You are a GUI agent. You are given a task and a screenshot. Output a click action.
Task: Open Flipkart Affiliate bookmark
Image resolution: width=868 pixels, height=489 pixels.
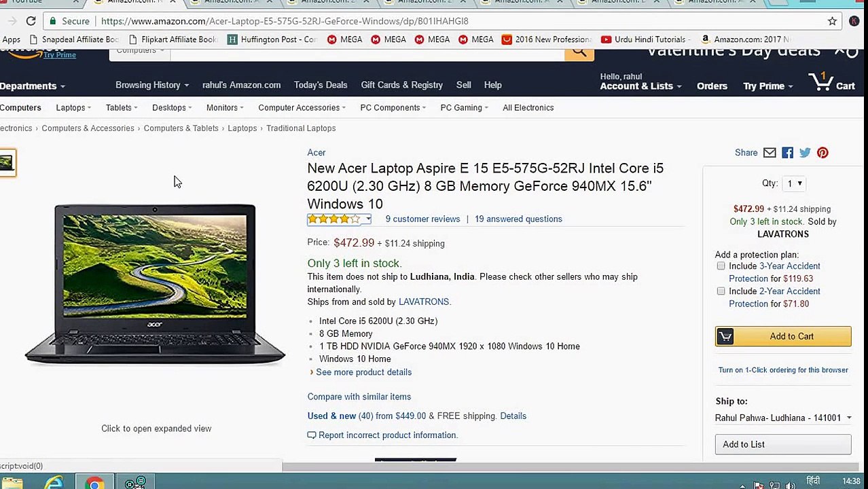tap(173, 39)
